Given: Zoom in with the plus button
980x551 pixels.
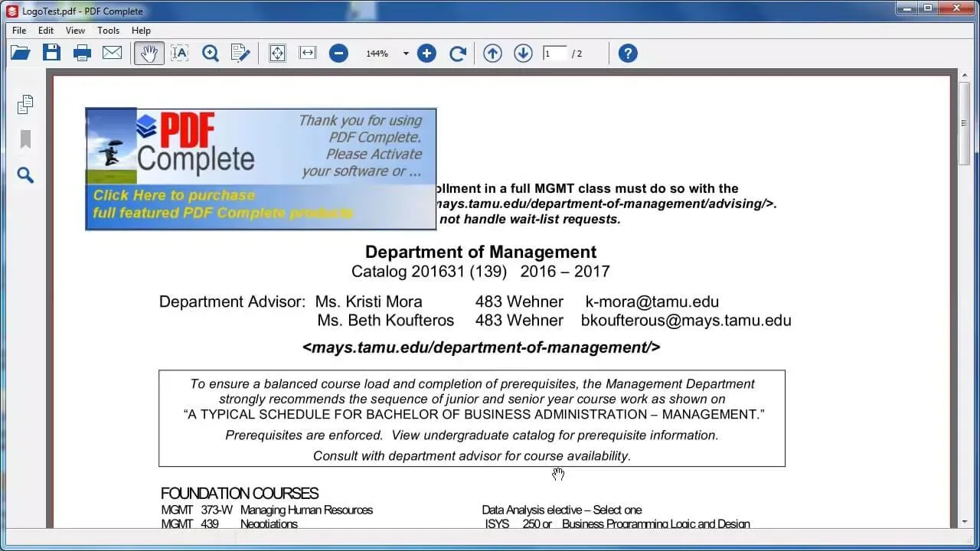Looking at the screenshot, I should point(426,53).
